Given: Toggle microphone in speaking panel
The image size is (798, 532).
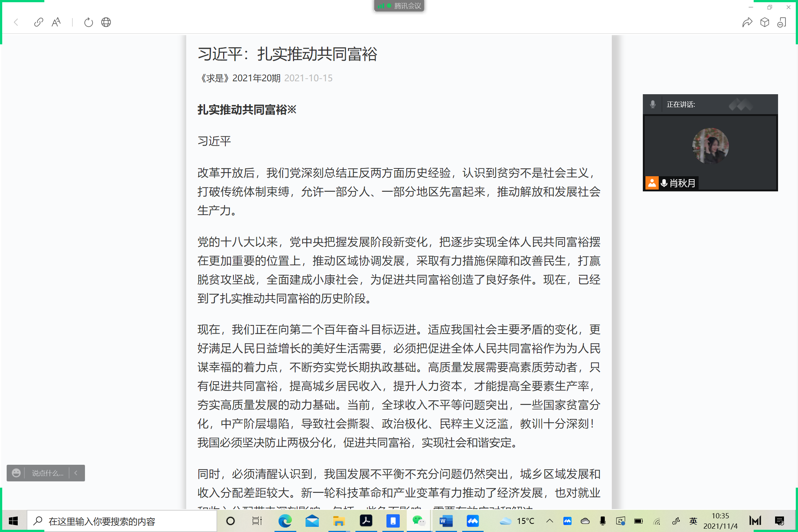Looking at the screenshot, I should (x=653, y=105).
